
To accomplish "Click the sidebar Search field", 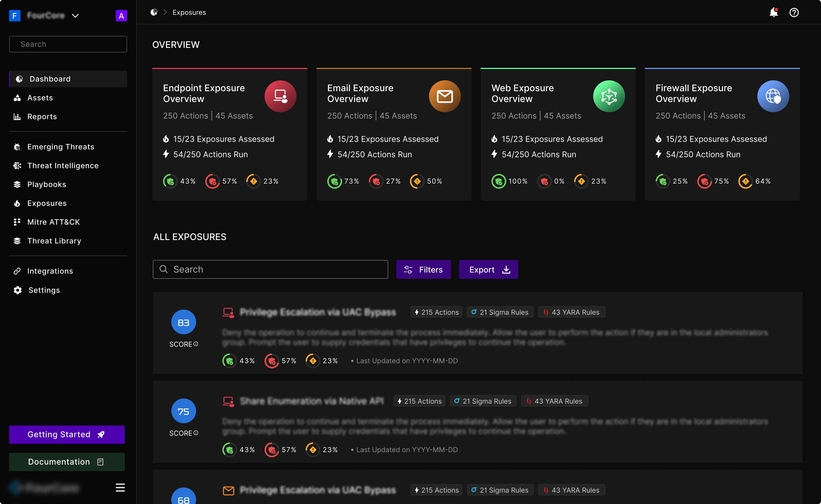I will [x=68, y=44].
